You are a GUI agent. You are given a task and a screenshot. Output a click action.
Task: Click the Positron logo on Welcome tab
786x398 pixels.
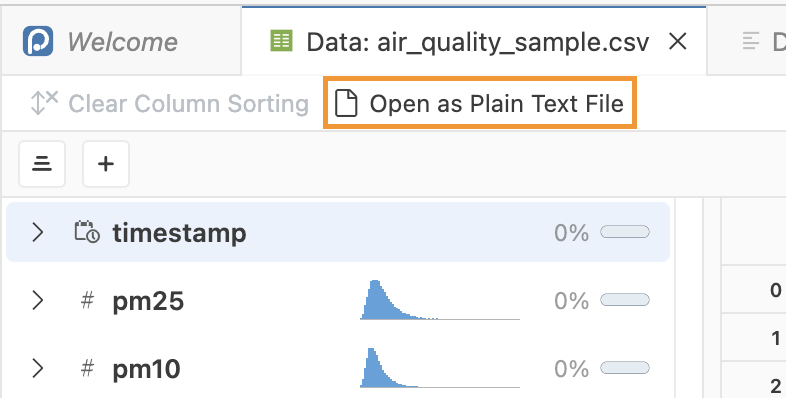click(x=38, y=41)
